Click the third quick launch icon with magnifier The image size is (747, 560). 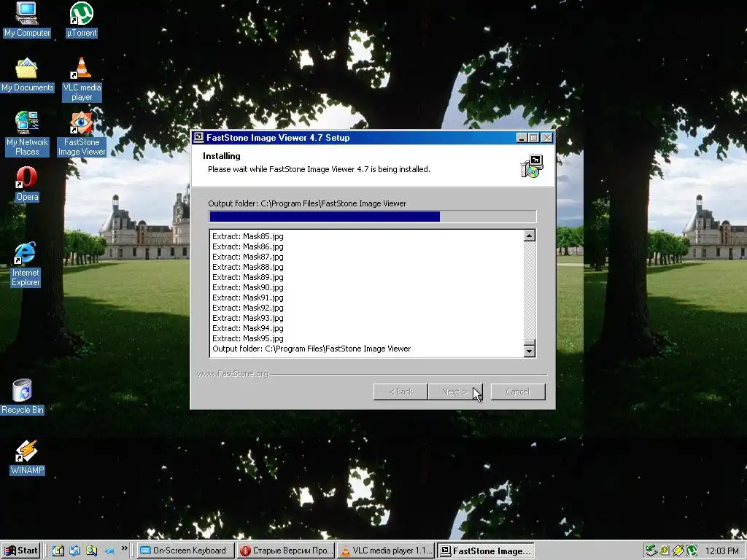(91, 551)
